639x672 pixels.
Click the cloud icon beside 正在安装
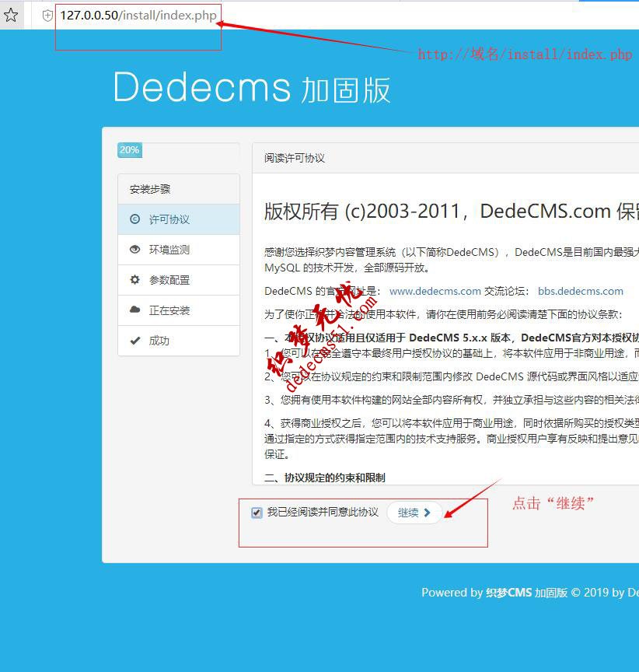pos(134,310)
